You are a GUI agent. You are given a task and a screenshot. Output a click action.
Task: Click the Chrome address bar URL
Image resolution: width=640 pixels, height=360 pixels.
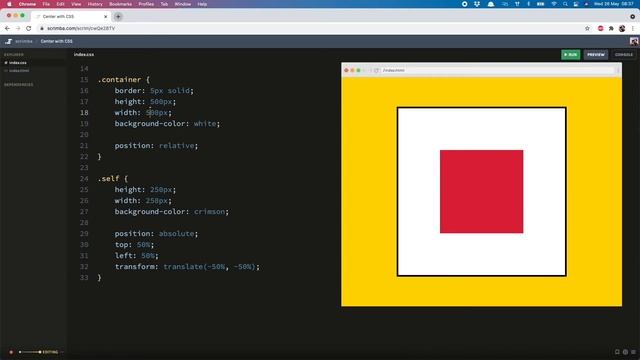81,28
